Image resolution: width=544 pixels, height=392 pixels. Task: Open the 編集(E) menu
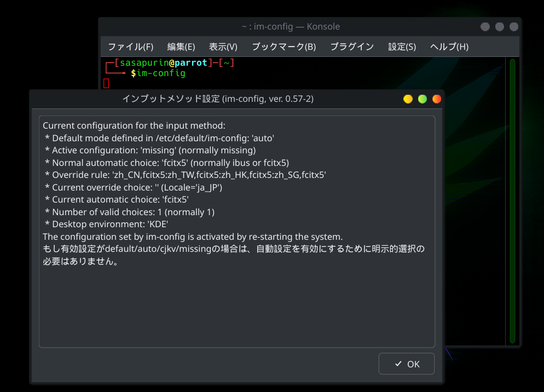pyautogui.click(x=181, y=47)
